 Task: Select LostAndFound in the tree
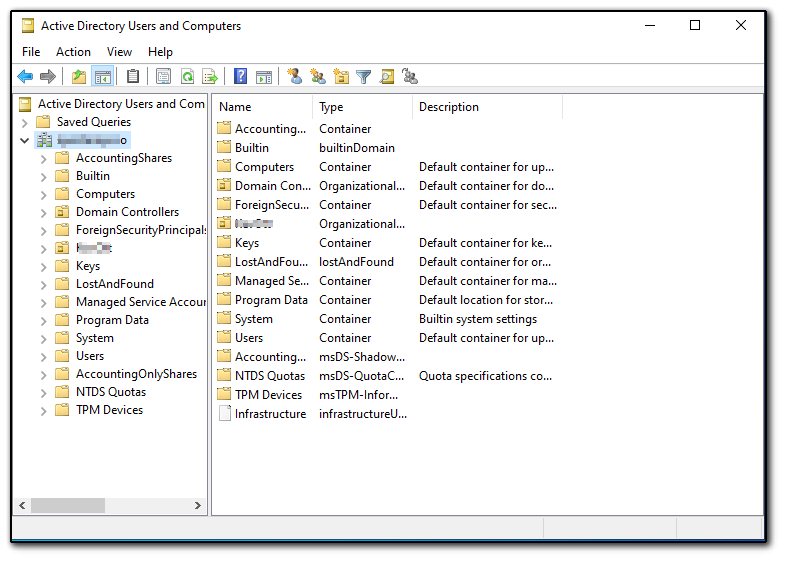tap(115, 284)
